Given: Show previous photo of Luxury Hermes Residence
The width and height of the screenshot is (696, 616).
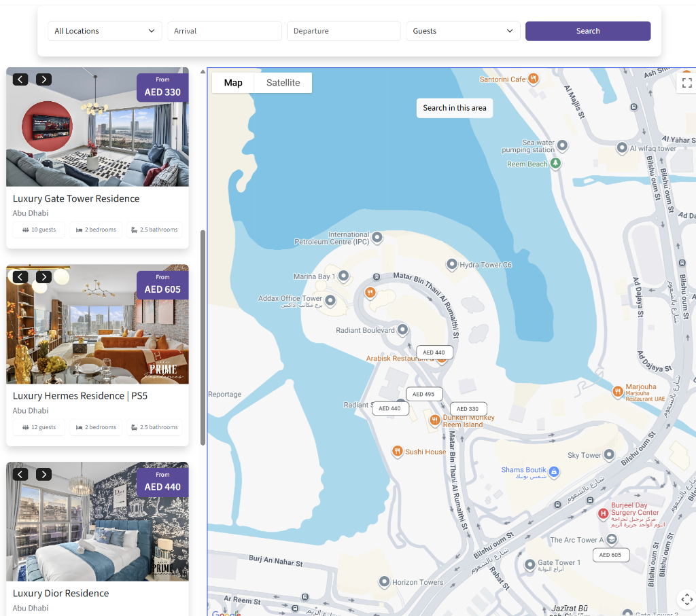Looking at the screenshot, I should point(20,277).
